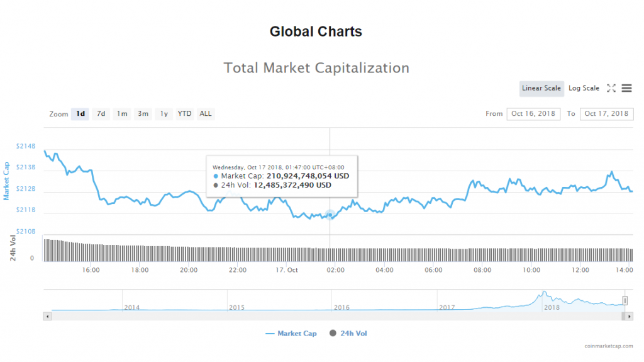Select the 7d zoom range
The width and height of the screenshot is (644, 362).
(101, 114)
